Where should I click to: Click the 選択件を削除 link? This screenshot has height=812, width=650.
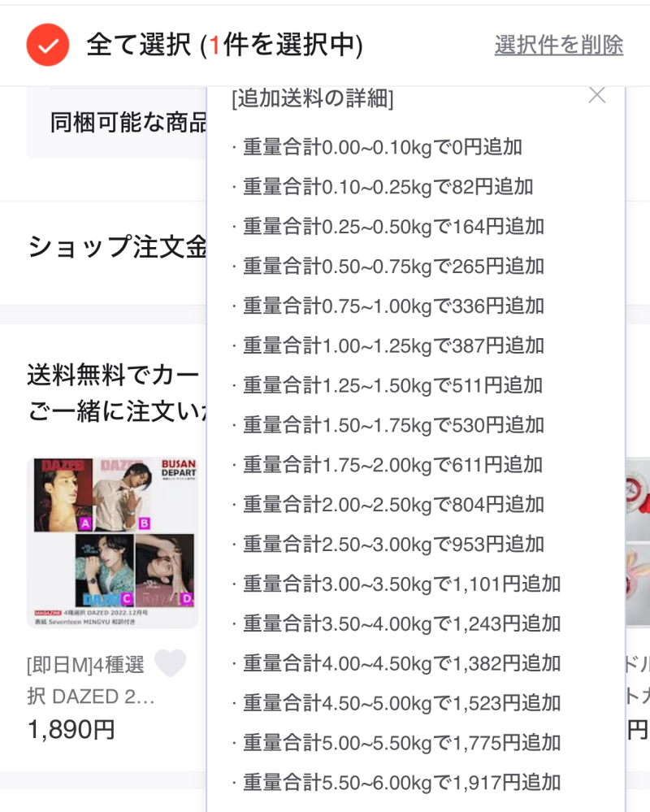pos(558,45)
